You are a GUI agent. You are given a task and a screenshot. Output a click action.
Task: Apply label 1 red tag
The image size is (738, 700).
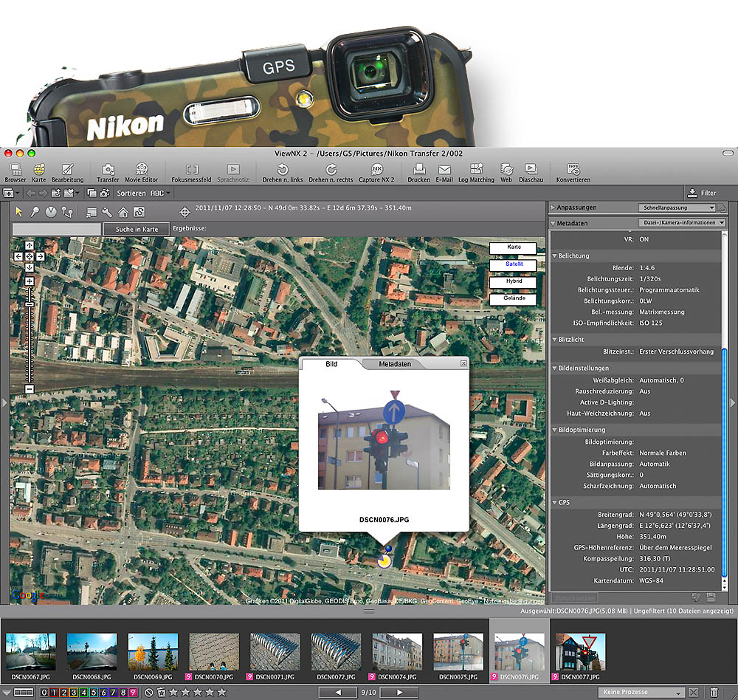tap(54, 693)
